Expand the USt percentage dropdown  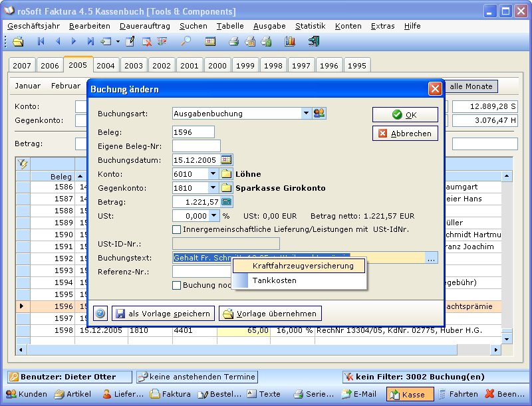point(213,215)
